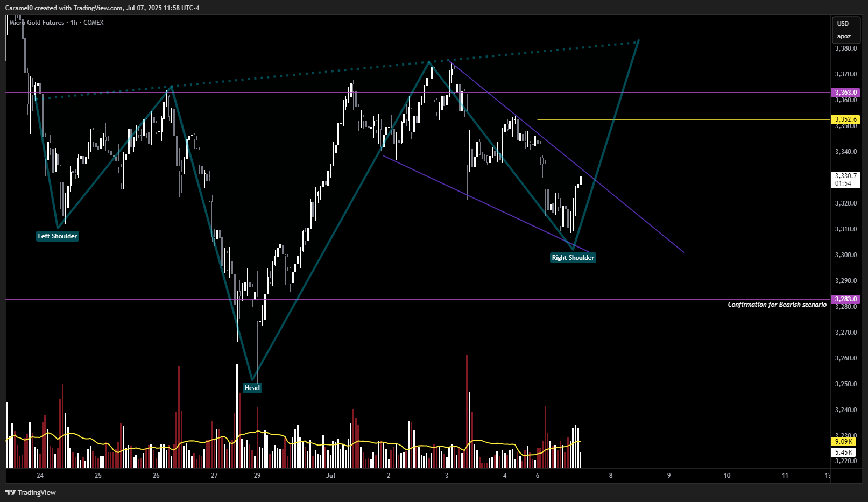Viewport: 868px width, 502px height.
Task: Click the 24 date on time axis
Action: [x=40, y=476]
